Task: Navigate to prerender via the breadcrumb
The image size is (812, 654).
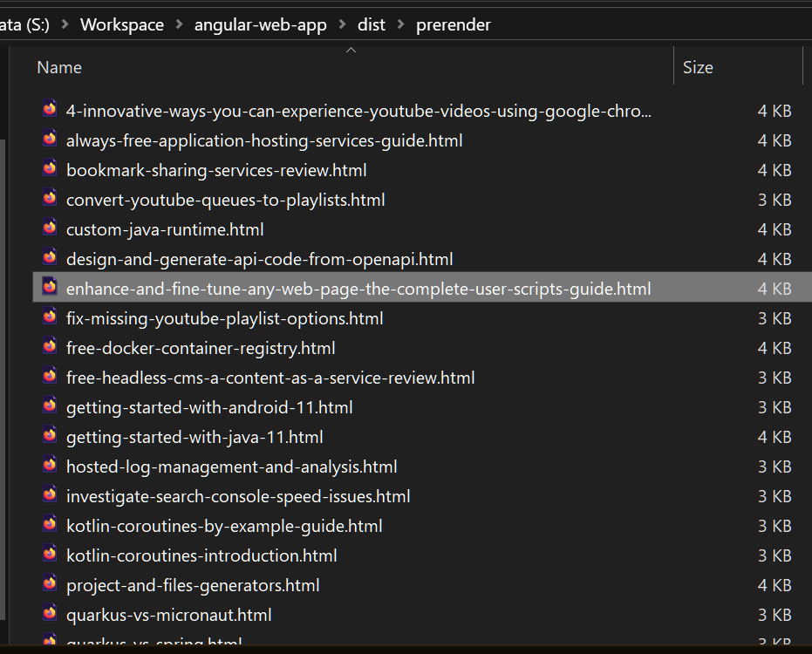Action: 454,24
